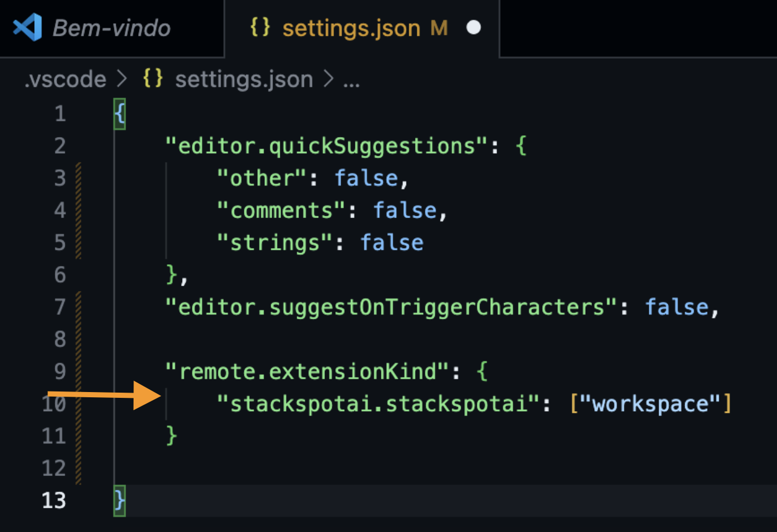Click the "stackspotai.stackspotai" key

(379, 403)
